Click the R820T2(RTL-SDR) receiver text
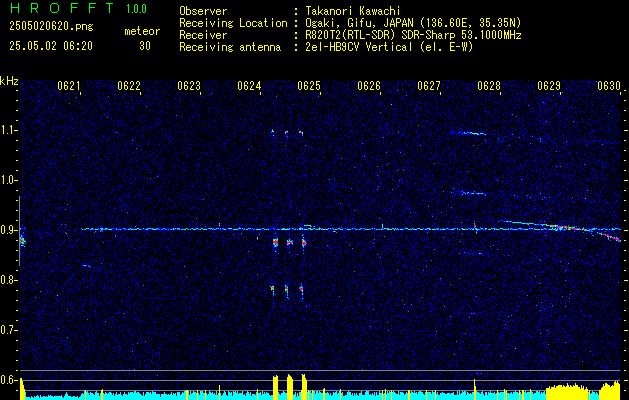 [x=414, y=35]
